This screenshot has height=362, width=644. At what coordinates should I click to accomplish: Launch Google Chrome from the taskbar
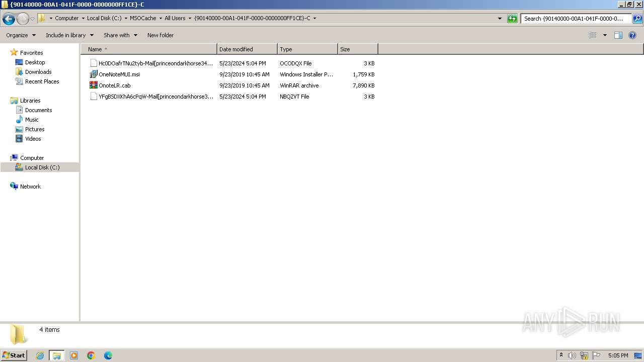point(91,355)
